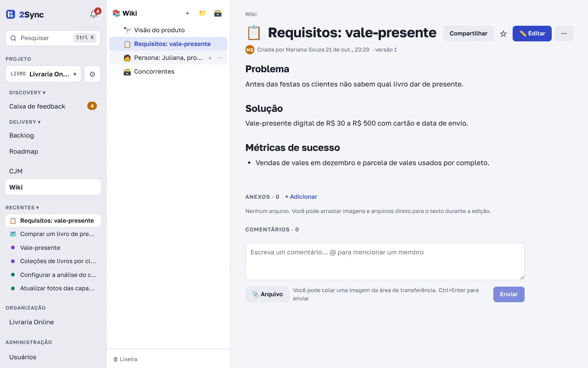The height and width of the screenshot is (368, 588).
Task: Focus the comment text box
Action: tap(385, 262)
